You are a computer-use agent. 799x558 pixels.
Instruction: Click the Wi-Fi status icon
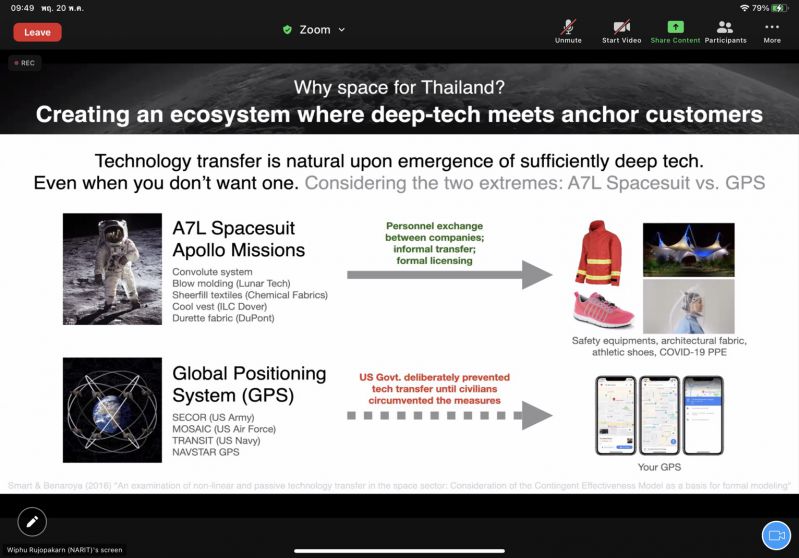point(744,8)
